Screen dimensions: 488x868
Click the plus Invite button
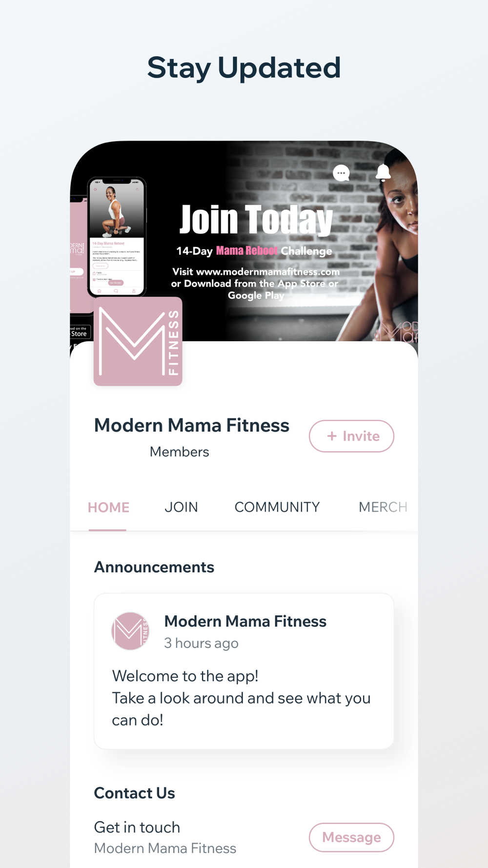pyautogui.click(x=351, y=436)
